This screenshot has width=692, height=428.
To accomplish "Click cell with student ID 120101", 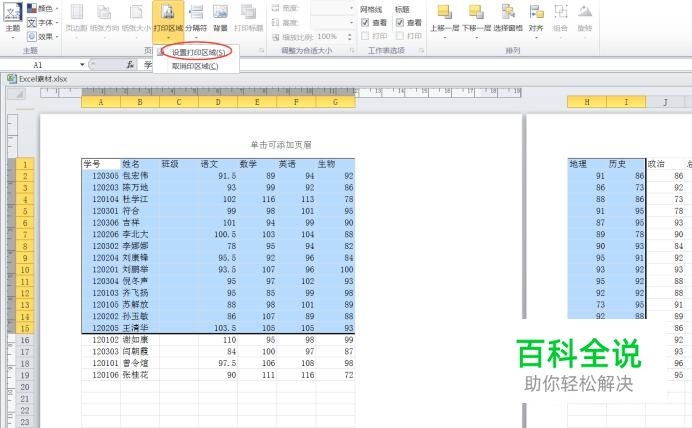I will click(x=101, y=363).
